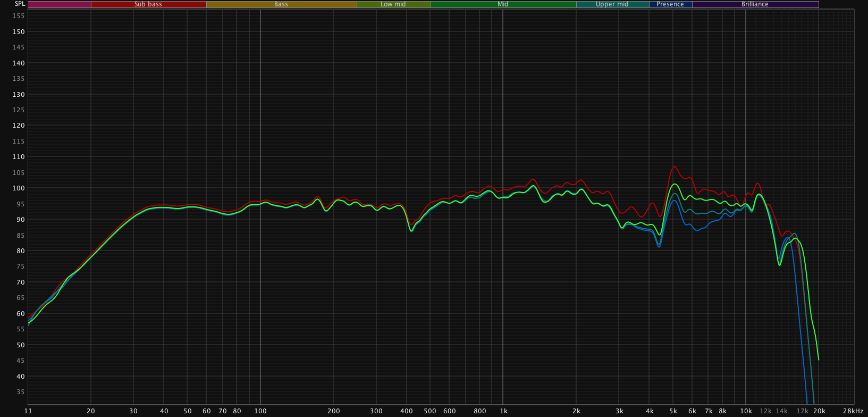Click the 140 value on SPL axis
868x417 pixels.
pyautogui.click(x=19, y=63)
